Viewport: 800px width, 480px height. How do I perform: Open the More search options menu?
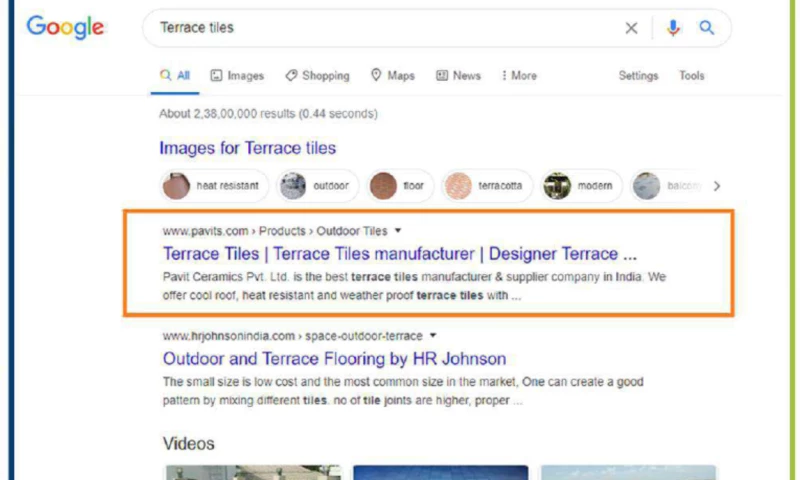tap(519, 76)
